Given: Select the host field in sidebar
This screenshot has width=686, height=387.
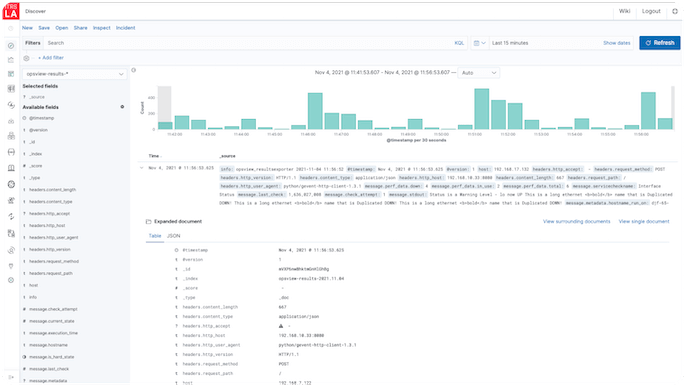Looking at the screenshot, I should click(34, 286).
